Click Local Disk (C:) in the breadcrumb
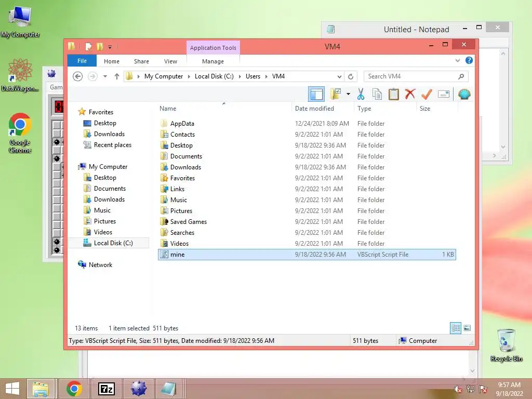 coord(214,76)
